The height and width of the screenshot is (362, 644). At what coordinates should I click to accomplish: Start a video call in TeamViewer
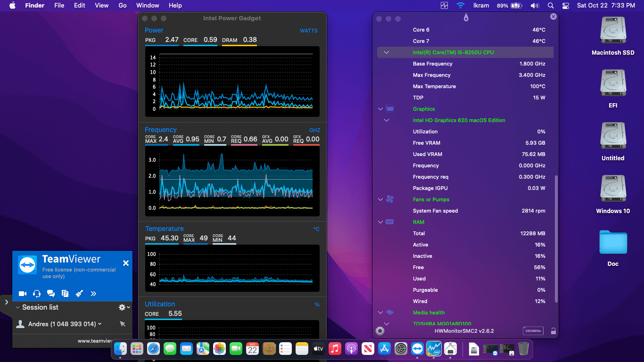click(22, 293)
